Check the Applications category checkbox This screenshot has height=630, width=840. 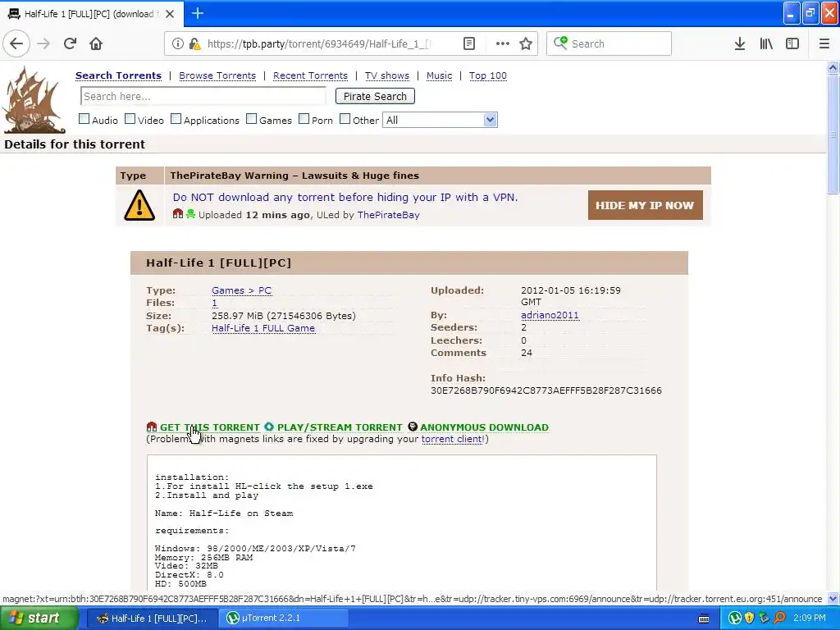pyautogui.click(x=176, y=119)
